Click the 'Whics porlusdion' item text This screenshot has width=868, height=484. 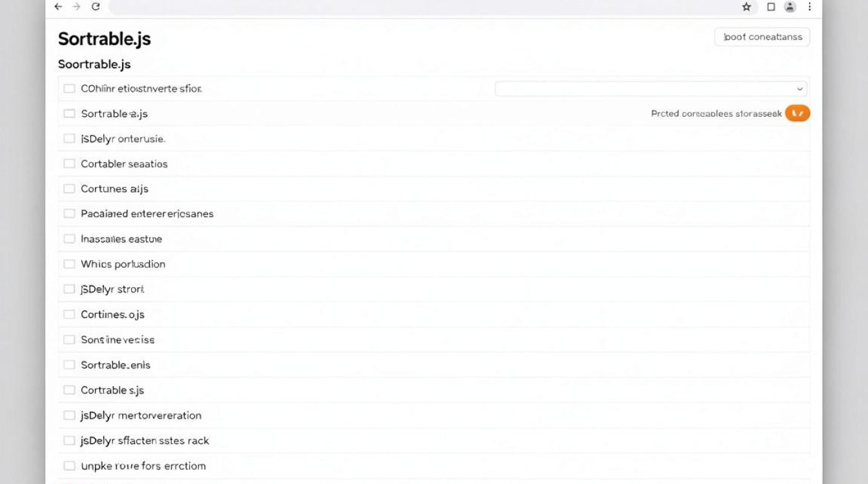tap(123, 264)
